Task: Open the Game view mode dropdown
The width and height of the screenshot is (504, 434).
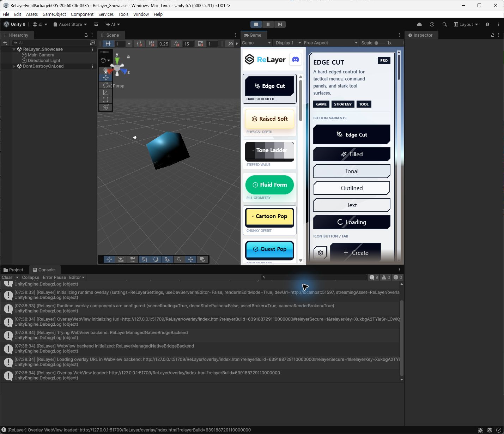Action: tap(256, 43)
